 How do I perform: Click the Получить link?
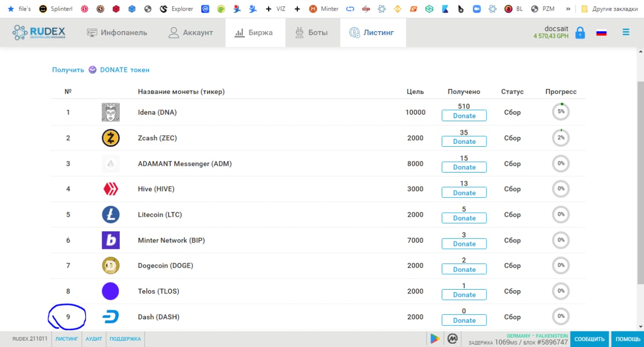pyautogui.click(x=68, y=70)
